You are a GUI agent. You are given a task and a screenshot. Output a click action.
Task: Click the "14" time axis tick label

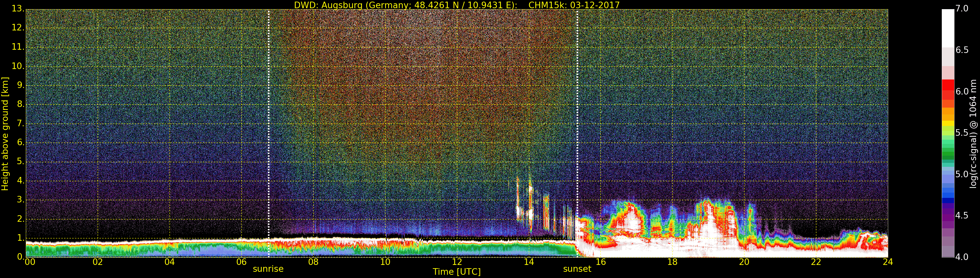[x=529, y=262]
